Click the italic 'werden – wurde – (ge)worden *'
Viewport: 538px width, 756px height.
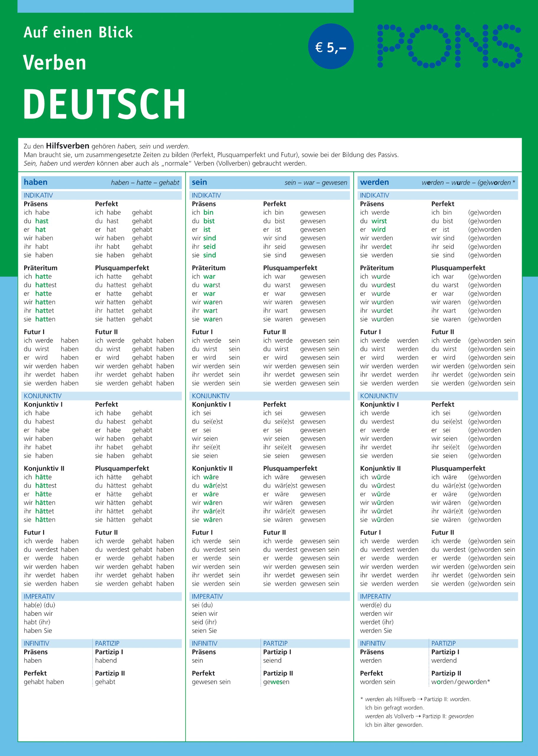(469, 183)
